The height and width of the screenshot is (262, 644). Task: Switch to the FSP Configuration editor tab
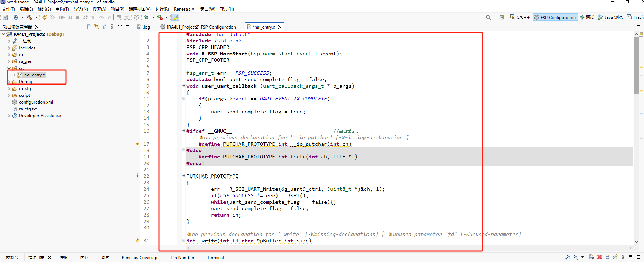[x=201, y=27]
